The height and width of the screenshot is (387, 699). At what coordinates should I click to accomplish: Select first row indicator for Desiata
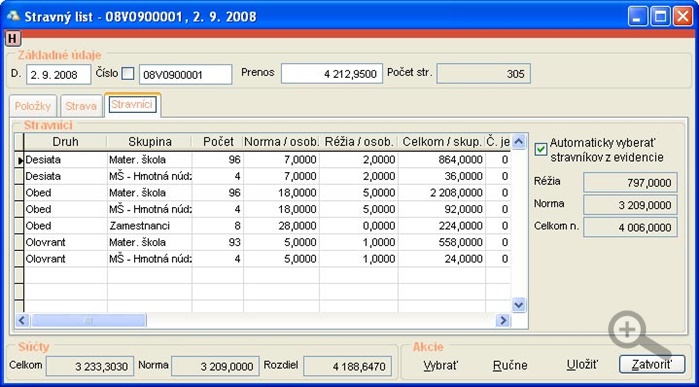point(19,160)
